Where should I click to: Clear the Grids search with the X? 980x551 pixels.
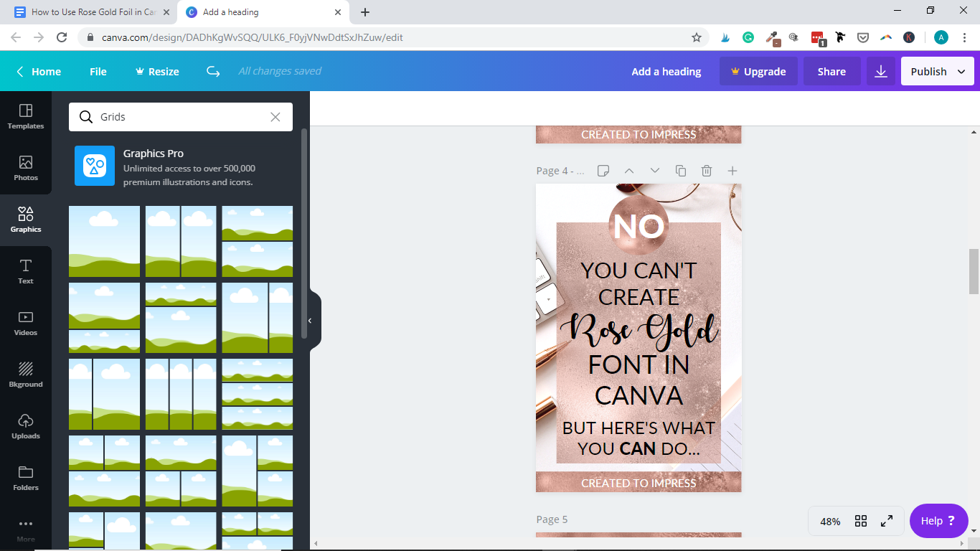tap(275, 117)
